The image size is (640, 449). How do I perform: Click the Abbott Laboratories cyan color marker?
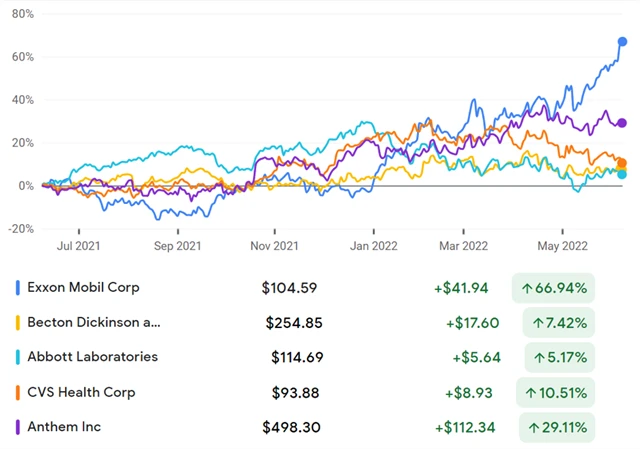coord(19,357)
